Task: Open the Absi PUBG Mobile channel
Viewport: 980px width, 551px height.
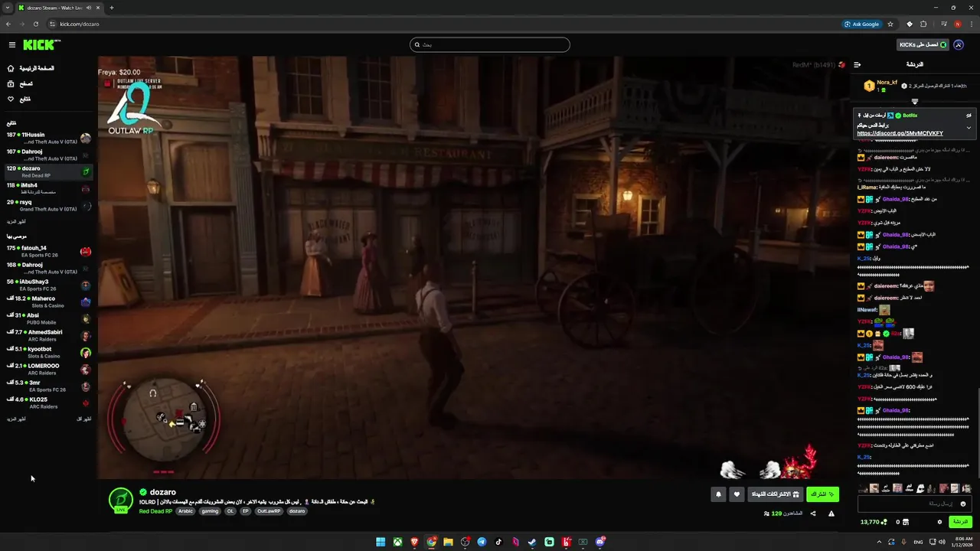Action: coord(48,318)
